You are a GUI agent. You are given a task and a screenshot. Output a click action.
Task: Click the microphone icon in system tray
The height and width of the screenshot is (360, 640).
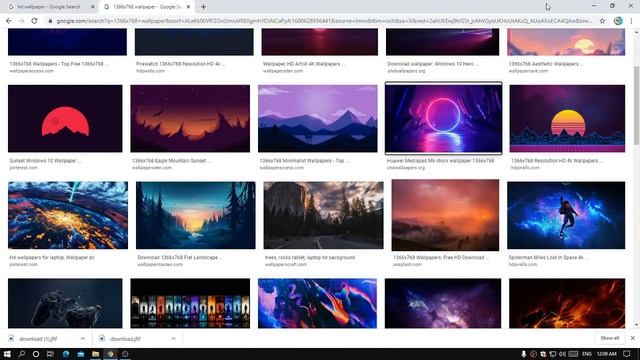tap(523, 354)
